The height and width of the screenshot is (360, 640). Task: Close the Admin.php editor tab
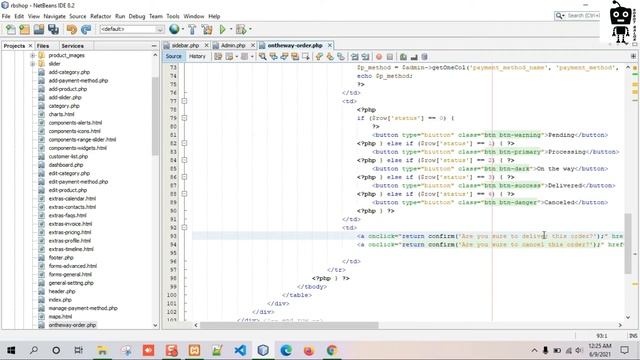253,45
